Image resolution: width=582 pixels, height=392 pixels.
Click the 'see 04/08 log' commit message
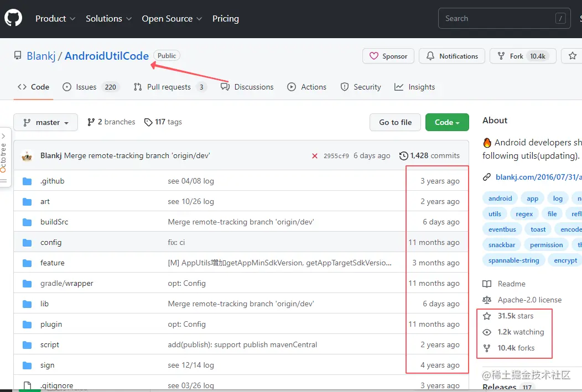191,181
